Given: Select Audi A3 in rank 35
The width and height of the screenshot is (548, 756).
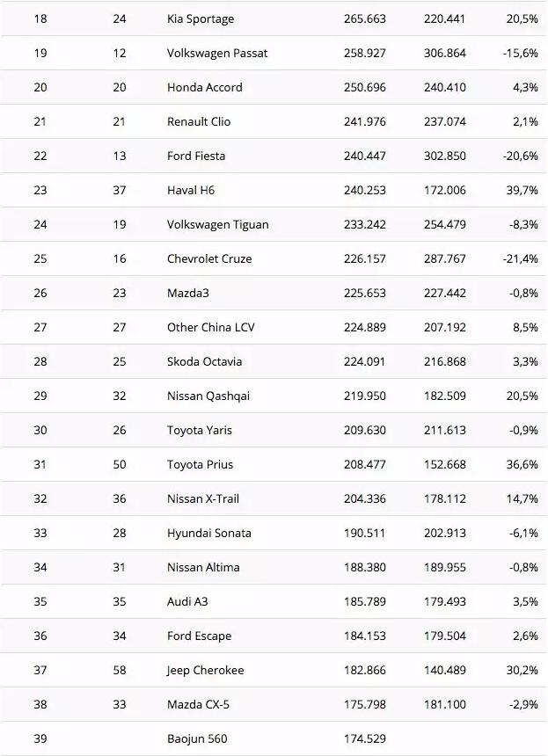Looking at the screenshot, I should [187, 601].
